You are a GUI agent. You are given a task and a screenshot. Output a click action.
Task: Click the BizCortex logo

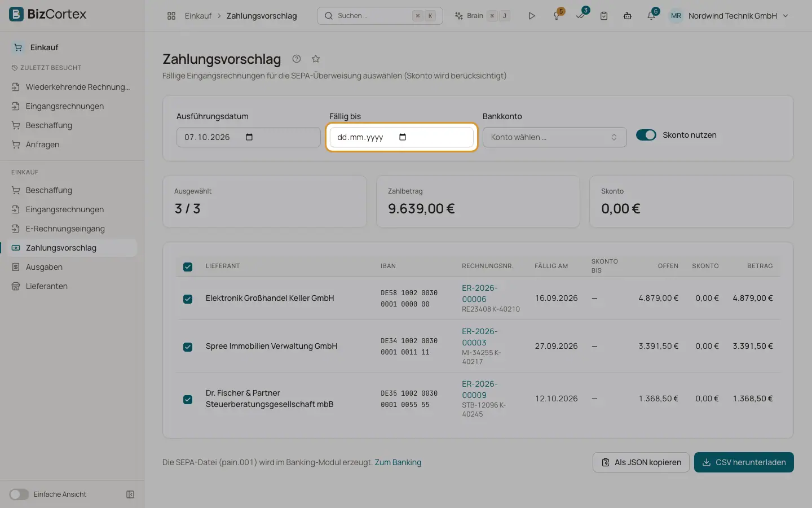click(x=48, y=14)
